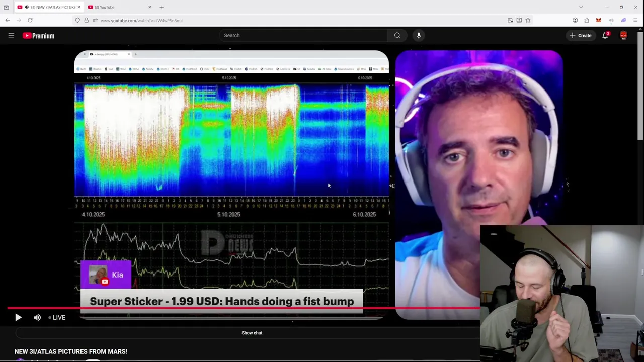The image size is (644, 362).
Task: Click the address bar URL
Action: (x=142, y=20)
